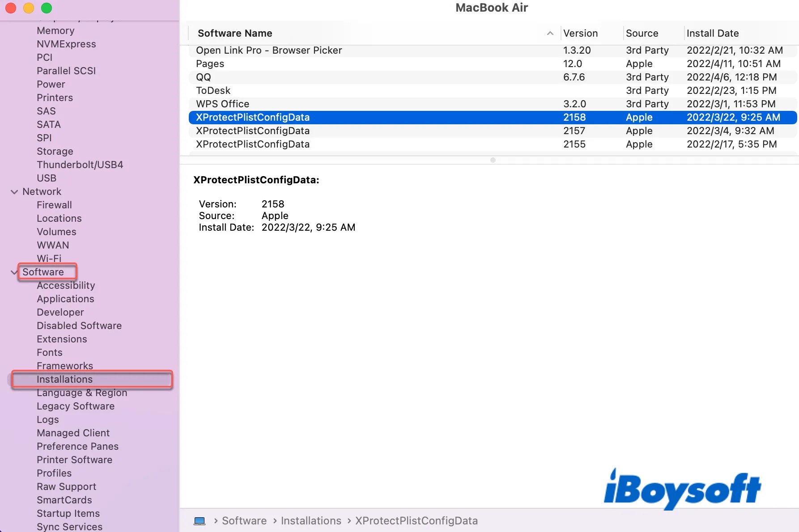Screen dimensions: 799x532
Task: Open Profiles under Software
Action: click(54, 473)
